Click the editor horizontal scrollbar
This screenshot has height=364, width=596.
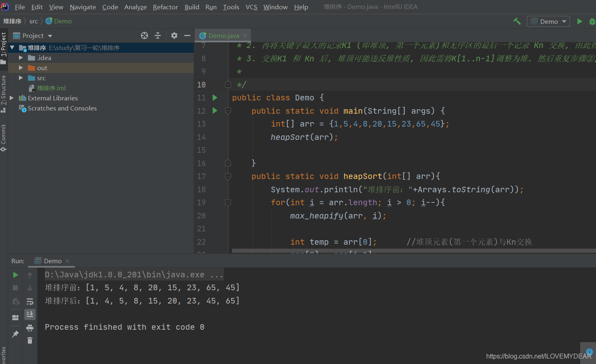[414, 251]
